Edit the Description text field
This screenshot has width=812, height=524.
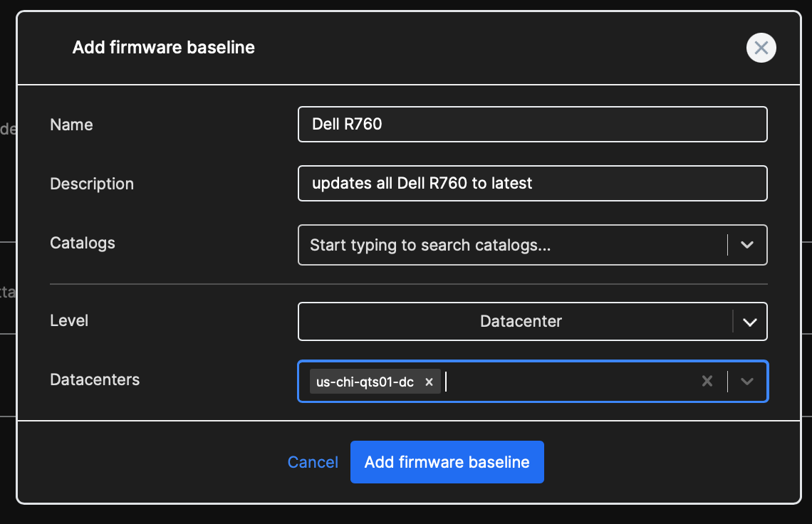532,183
